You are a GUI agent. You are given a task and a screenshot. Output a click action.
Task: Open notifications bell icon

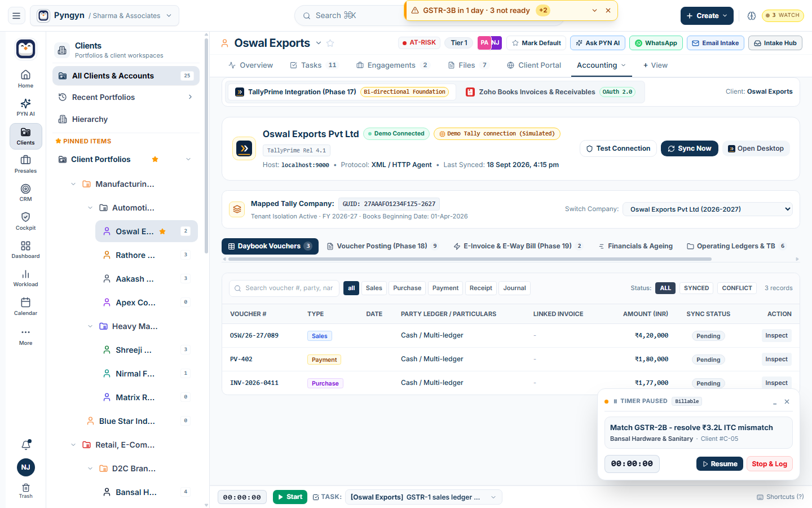pyautogui.click(x=26, y=445)
